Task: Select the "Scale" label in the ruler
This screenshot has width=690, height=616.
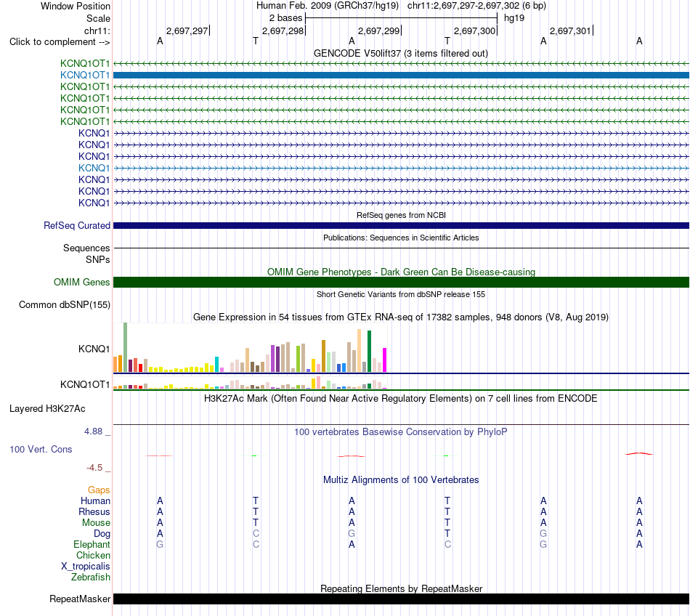Action: pos(98,18)
